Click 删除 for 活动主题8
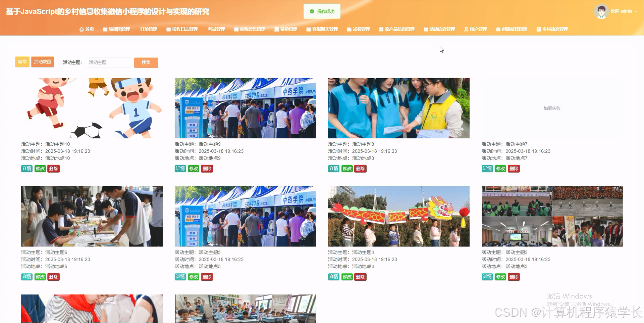This screenshot has width=644, height=323. [x=361, y=169]
